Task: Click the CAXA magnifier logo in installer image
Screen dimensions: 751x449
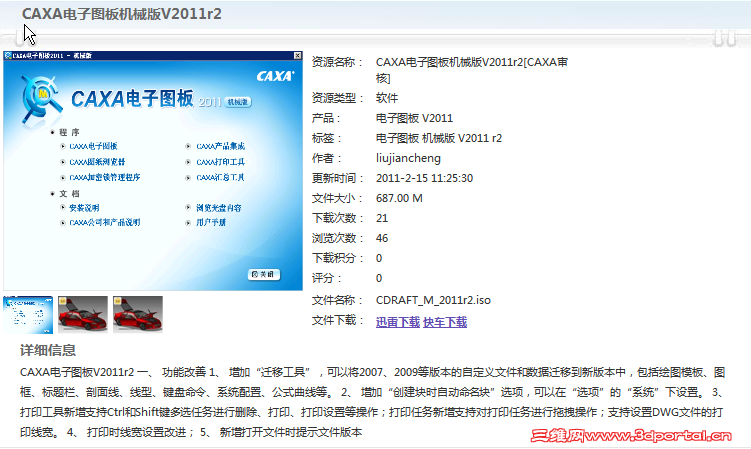Action: [x=41, y=100]
